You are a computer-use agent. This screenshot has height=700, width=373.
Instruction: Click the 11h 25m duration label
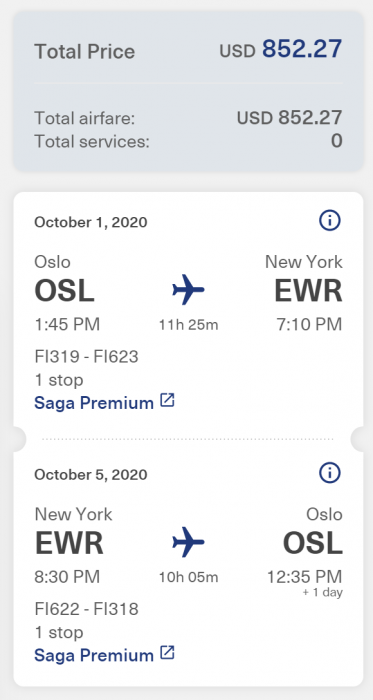(189, 325)
